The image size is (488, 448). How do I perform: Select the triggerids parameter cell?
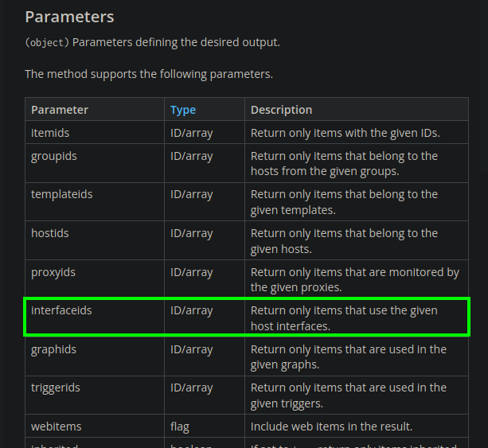coord(56,388)
